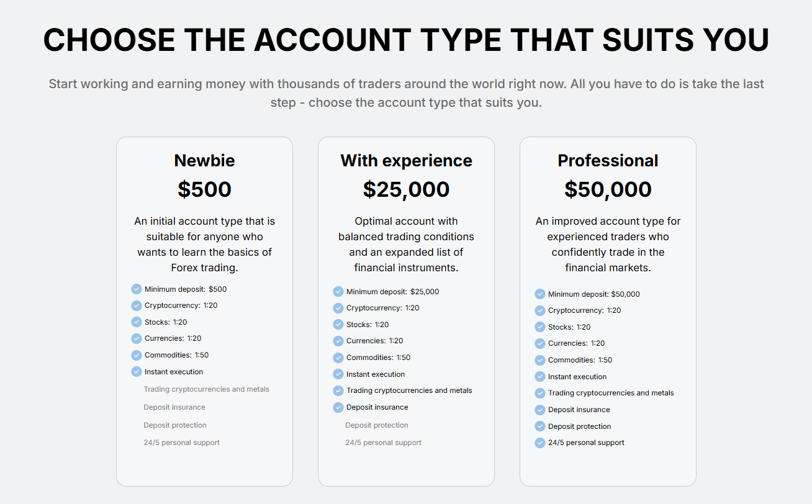Select the Professional account title
Screen dimensions: 812x504
coord(608,161)
